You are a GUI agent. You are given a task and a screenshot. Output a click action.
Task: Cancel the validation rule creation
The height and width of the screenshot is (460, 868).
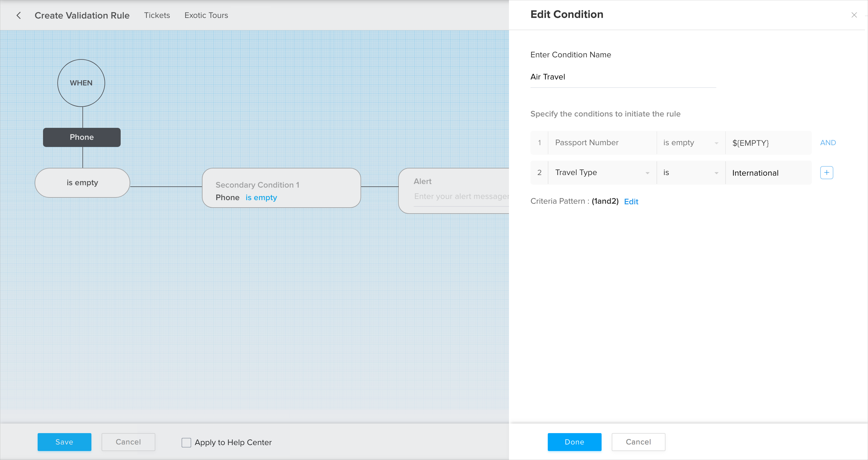(128, 442)
